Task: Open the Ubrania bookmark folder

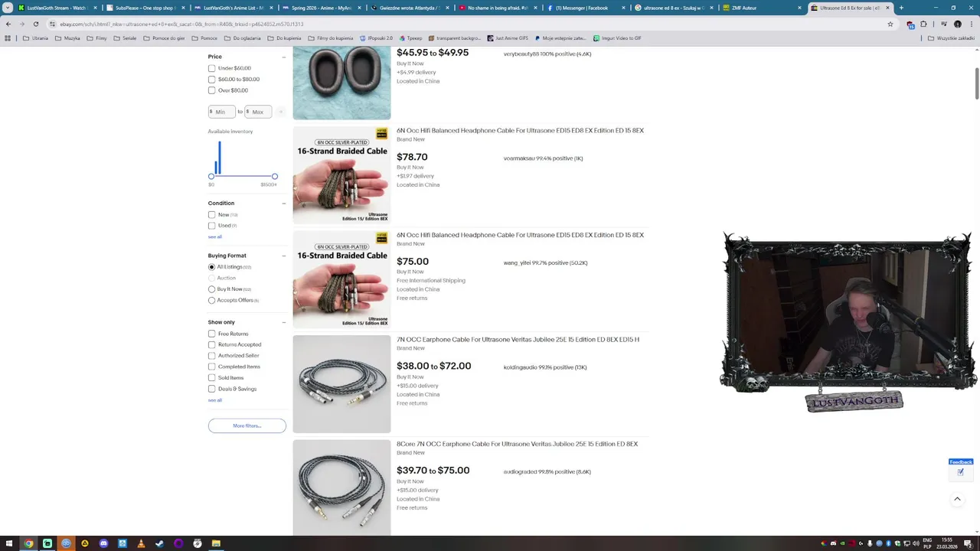Action: click(x=36, y=37)
